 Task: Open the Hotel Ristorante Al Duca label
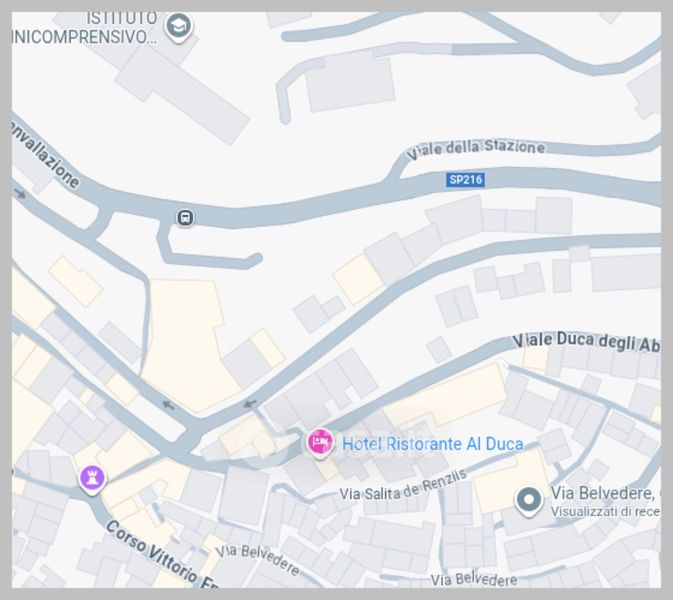(433, 444)
